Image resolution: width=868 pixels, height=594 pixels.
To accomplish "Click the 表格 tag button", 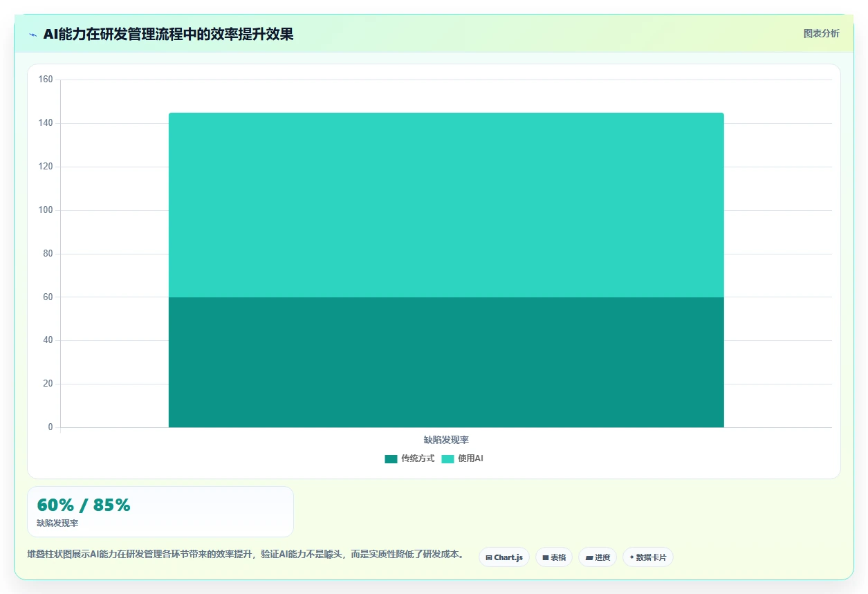I will coord(554,557).
